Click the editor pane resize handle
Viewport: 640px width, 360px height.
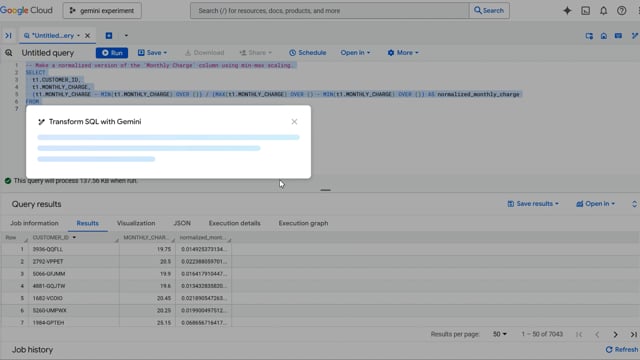(x=325, y=190)
